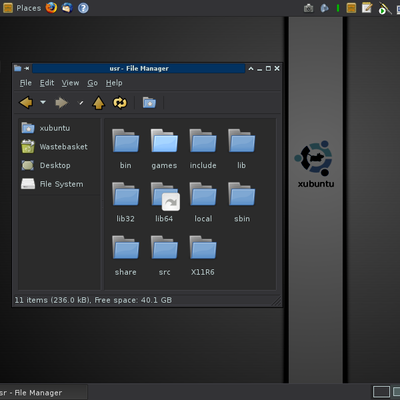Open the window menu icon in File Manager titlebar
Image resolution: width=400 pixels, height=400 pixels.
(x=17, y=68)
